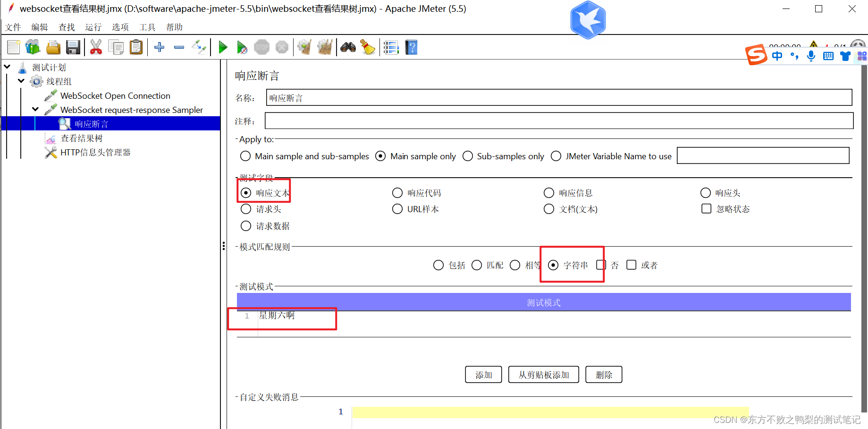Toggle enabled state with the pipette arrow icon
This screenshot has height=429, width=868.
pos(199,47)
